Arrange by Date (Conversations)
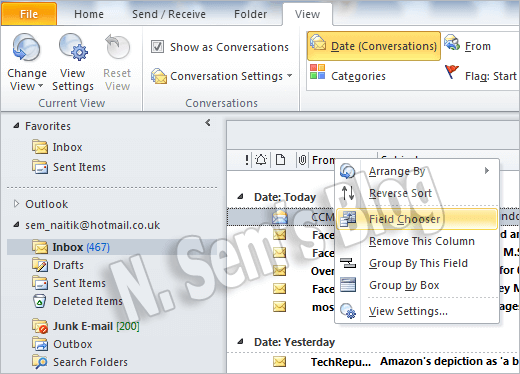The width and height of the screenshot is (520, 374). tap(374, 46)
